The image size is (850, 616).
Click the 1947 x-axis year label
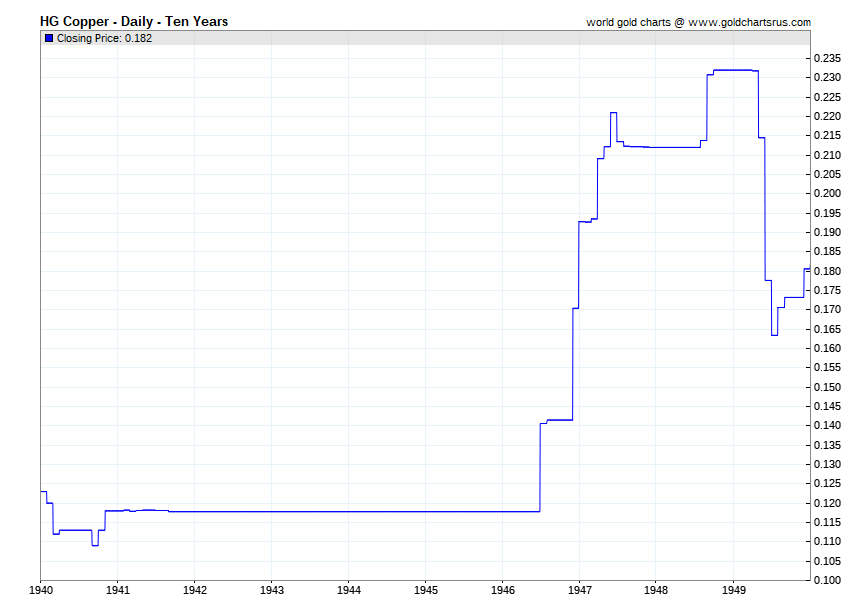pyautogui.click(x=579, y=590)
